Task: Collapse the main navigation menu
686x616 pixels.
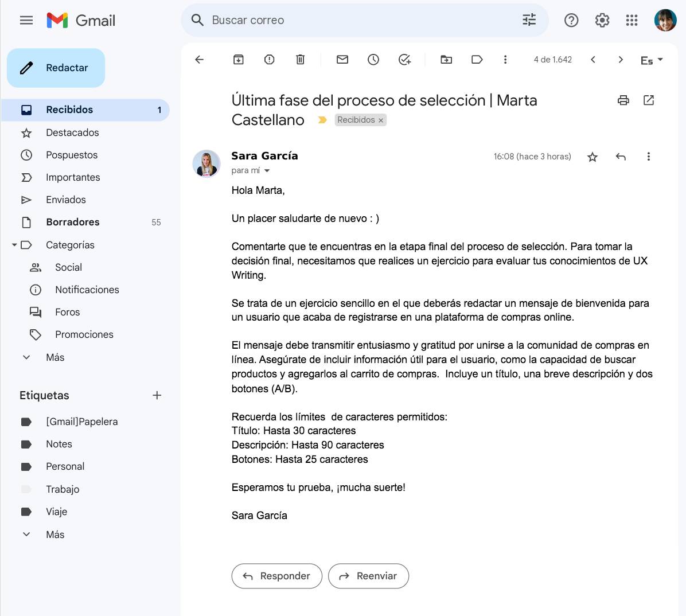Action: pyautogui.click(x=26, y=20)
